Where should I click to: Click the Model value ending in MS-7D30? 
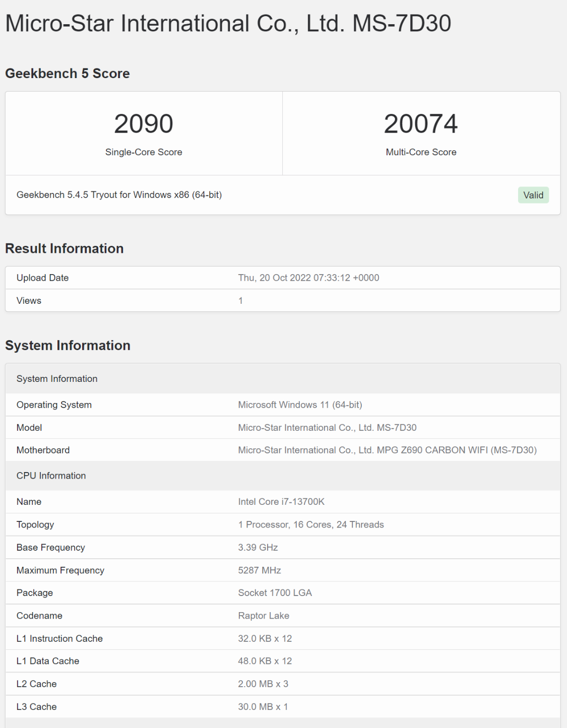(x=327, y=428)
